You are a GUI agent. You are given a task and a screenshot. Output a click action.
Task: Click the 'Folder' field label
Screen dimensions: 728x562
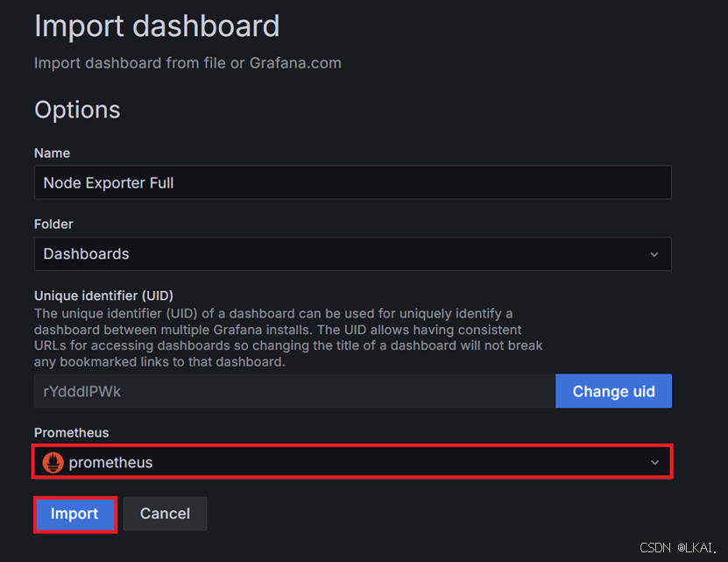point(53,224)
